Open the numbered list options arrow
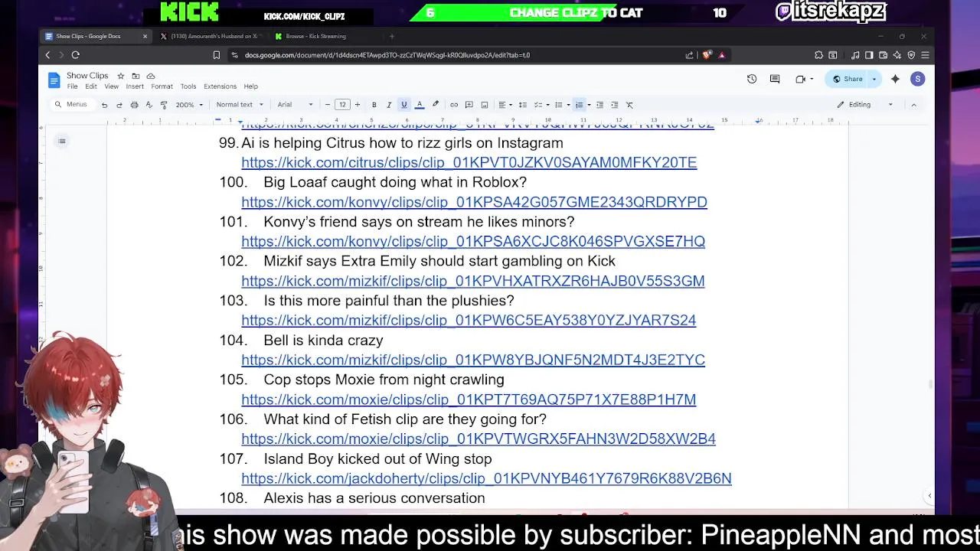 tap(589, 105)
